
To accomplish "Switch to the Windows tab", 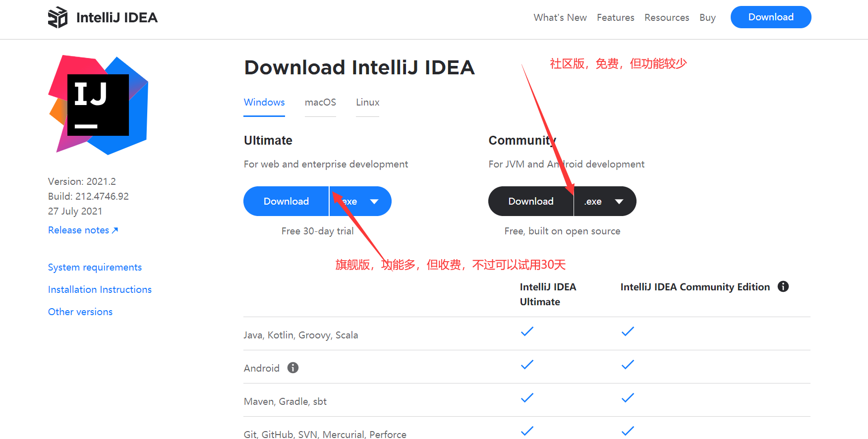I will click(264, 102).
